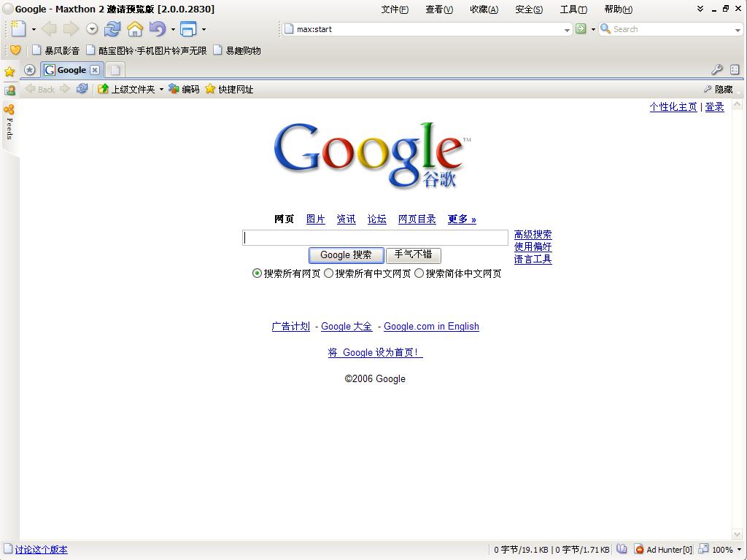This screenshot has width=747, height=560.
Task: Click the wrench tools icon
Action: [x=716, y=69]
